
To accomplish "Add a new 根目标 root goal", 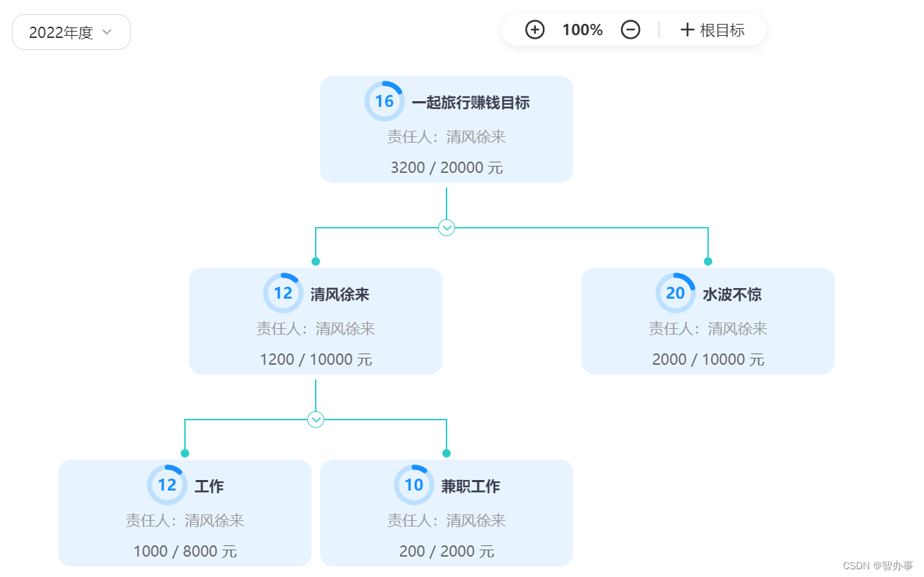I will tap(712, 30).
